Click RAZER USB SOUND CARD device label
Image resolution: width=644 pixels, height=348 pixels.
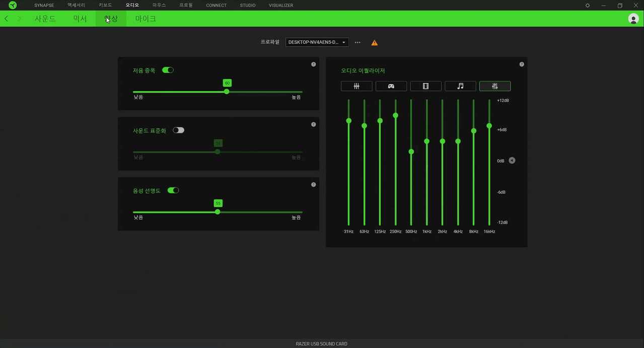[321, 344]
